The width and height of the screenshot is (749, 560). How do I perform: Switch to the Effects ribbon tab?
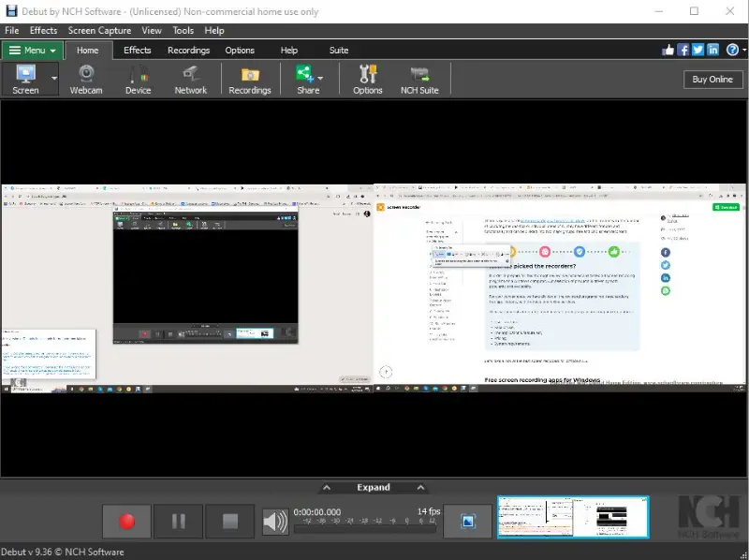(x=137, y=51)
